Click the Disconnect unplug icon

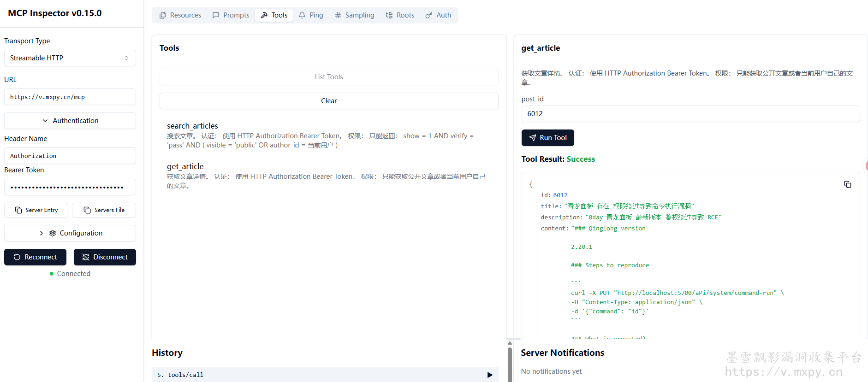pyautogui.click(x=86, y=257)
